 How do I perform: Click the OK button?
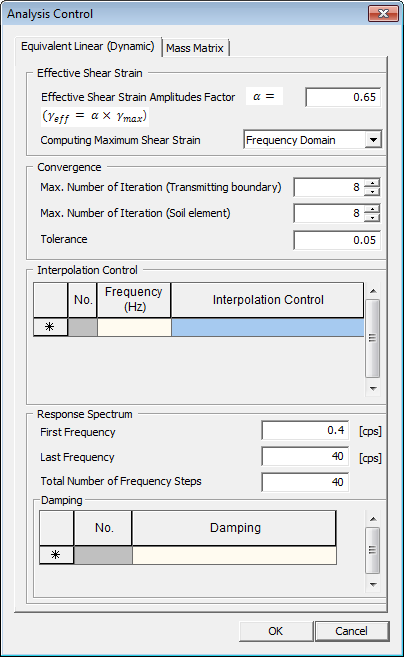pyautogui.click(x=276, y=631)
